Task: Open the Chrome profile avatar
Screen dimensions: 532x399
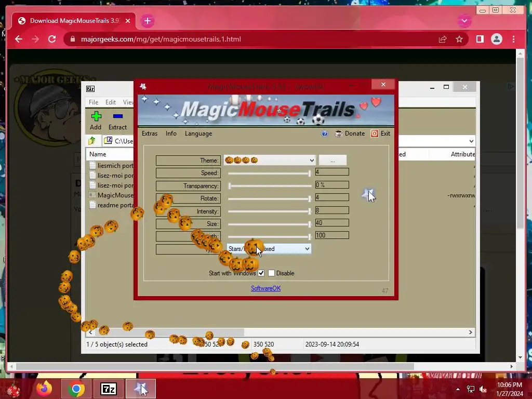Action: click(x=496, y=39)
